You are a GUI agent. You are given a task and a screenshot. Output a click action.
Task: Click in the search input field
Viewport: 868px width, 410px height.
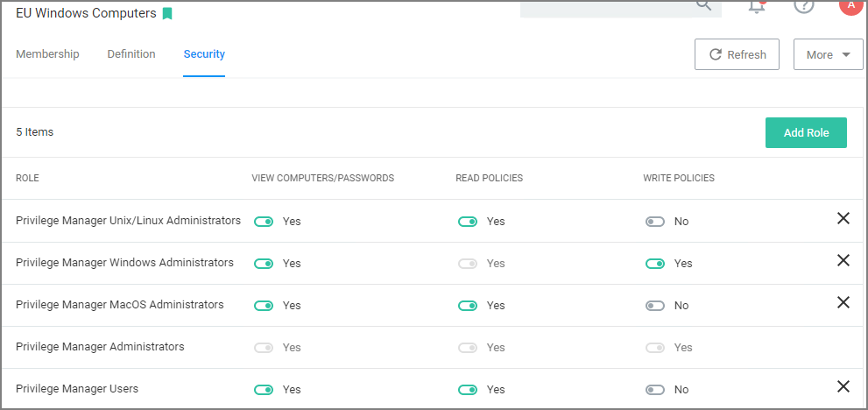point(604,7)
